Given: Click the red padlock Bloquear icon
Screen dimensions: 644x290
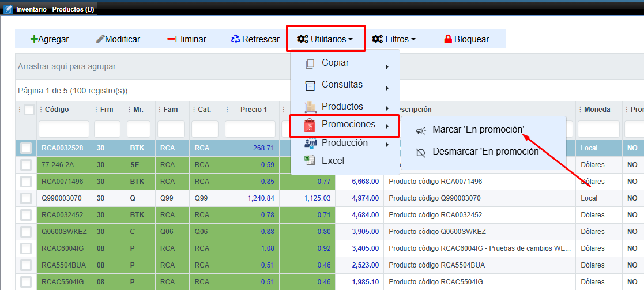Looking at the screenshot, I should coord(448,39).
